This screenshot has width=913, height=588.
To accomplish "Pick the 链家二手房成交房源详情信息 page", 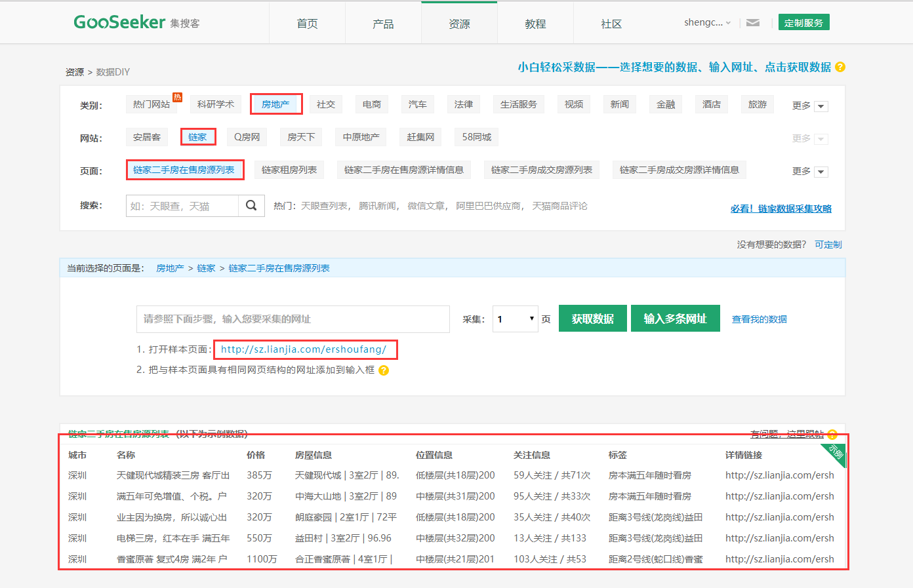I will (680, 170).
